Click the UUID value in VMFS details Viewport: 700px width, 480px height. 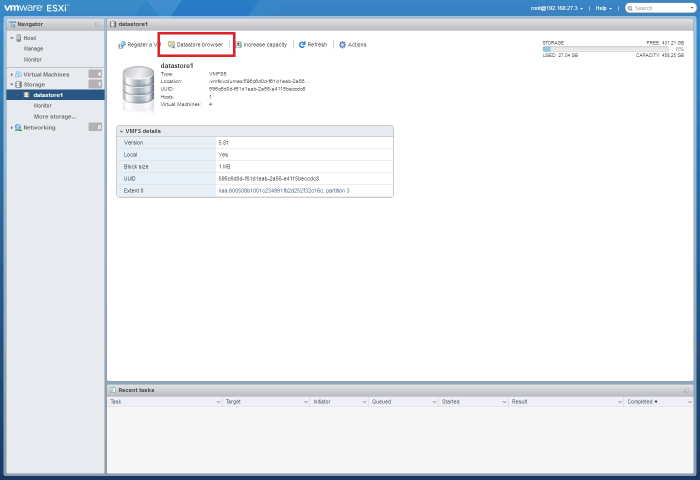coord(269,179)
